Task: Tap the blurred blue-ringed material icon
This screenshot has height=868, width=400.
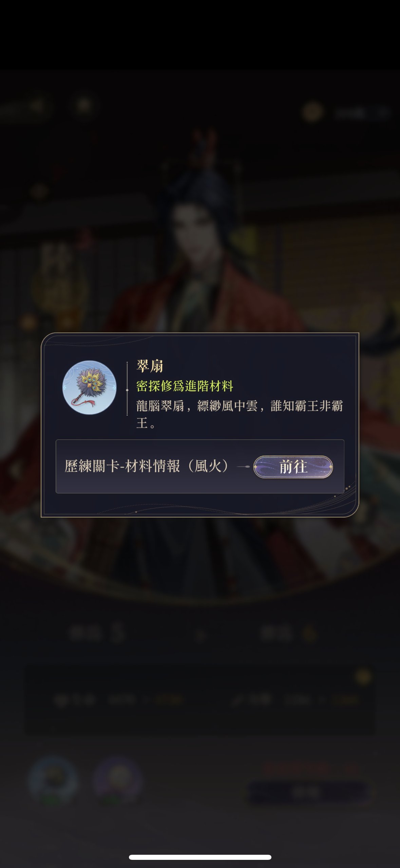Action: (x=53, y=780)
